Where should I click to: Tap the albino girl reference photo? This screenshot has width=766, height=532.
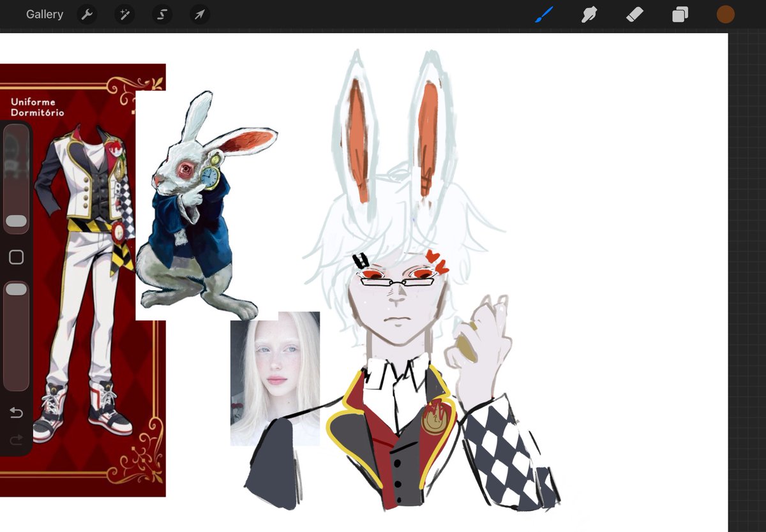coord(275,378)
